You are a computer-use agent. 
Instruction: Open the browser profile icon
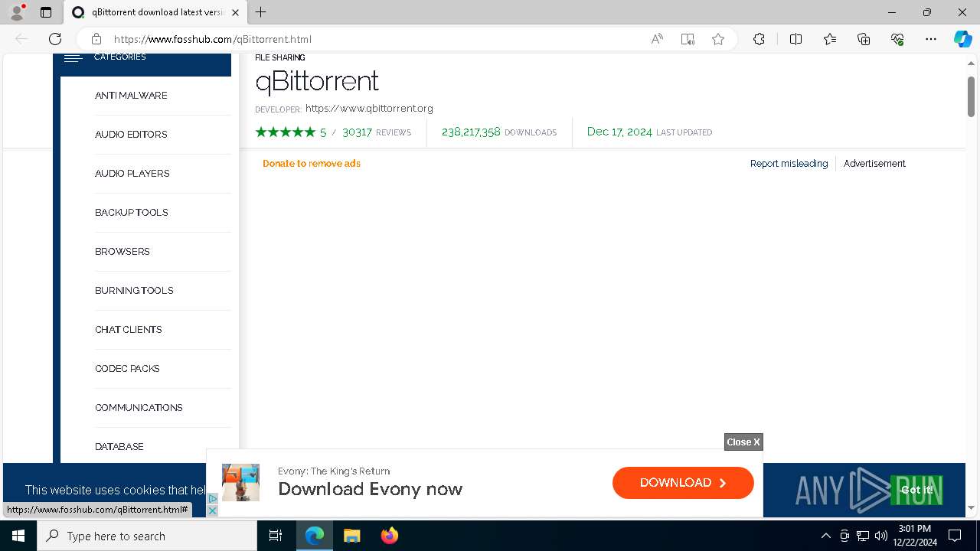[17, 12]
